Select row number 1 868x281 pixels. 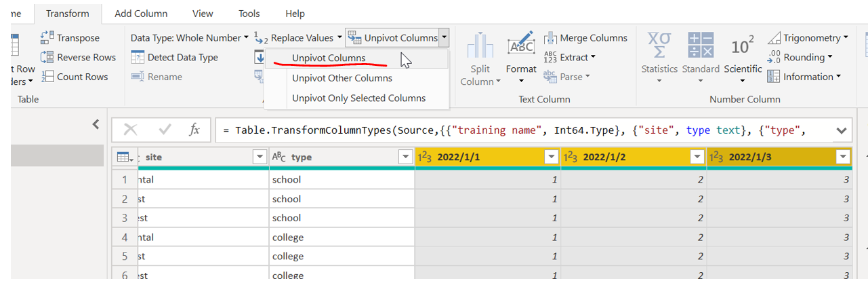125,180
